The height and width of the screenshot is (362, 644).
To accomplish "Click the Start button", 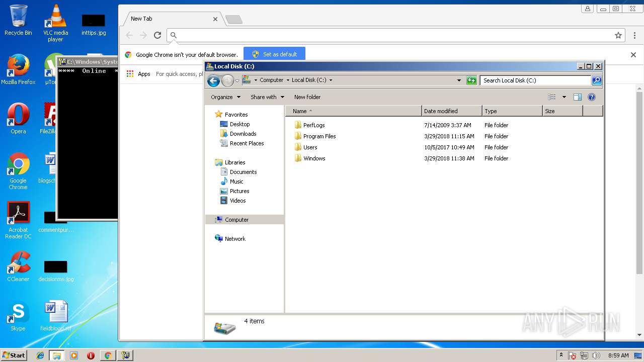I will [x=14, y=355].
